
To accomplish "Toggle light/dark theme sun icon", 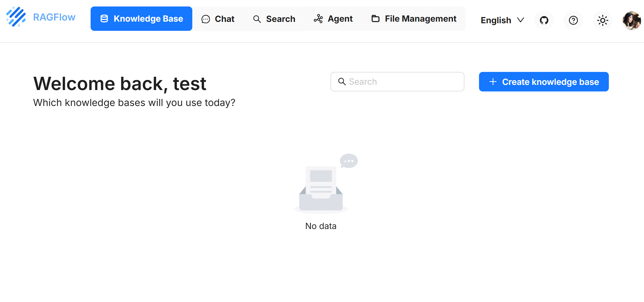I will (x=602, y=20).
